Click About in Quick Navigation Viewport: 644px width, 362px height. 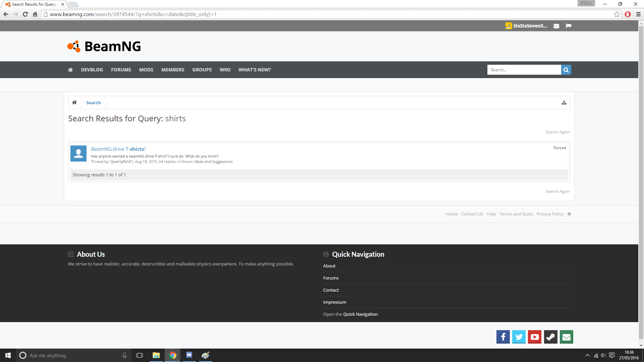pyautogui.click(x=329, y=266)
